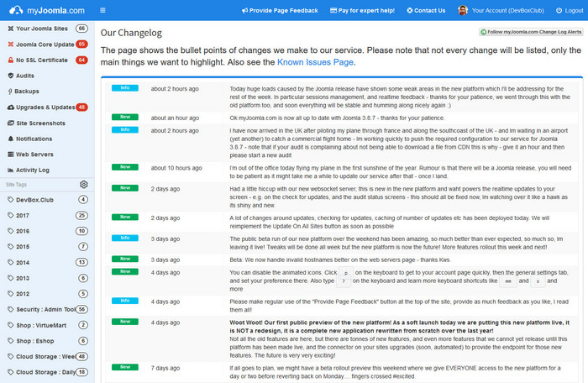Click the Your Joomla Sites icon

coord(10,29)
